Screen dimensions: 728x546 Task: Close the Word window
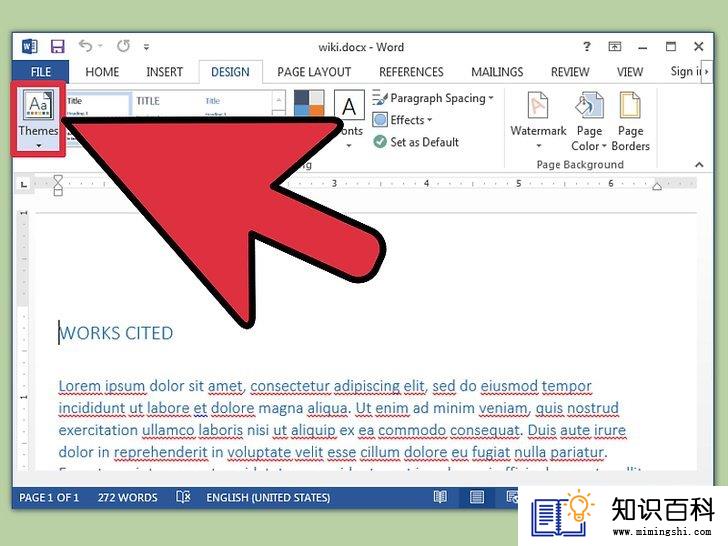tap(699, 46)
